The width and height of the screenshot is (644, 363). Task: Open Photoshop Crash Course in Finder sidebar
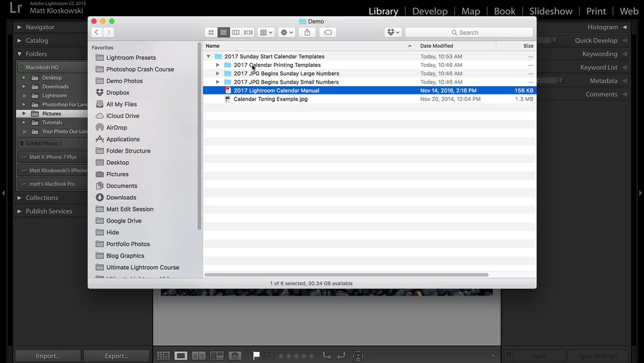(140, 69)
